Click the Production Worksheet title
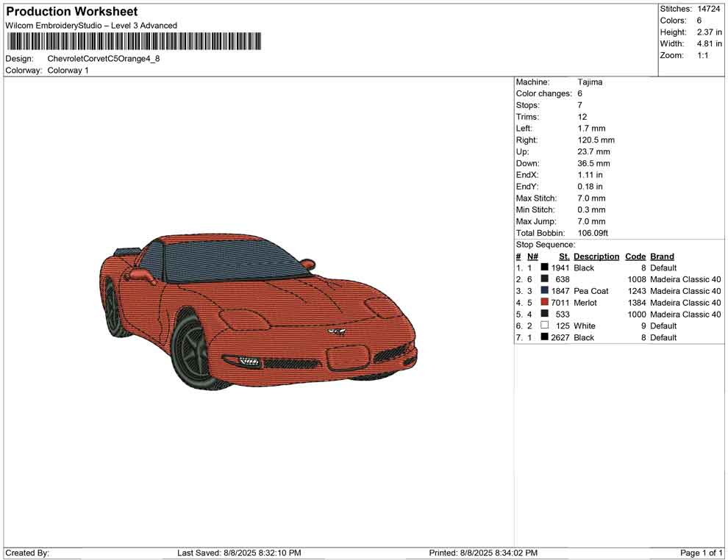Viewport: 728px width, 560px height. (72, 12)
